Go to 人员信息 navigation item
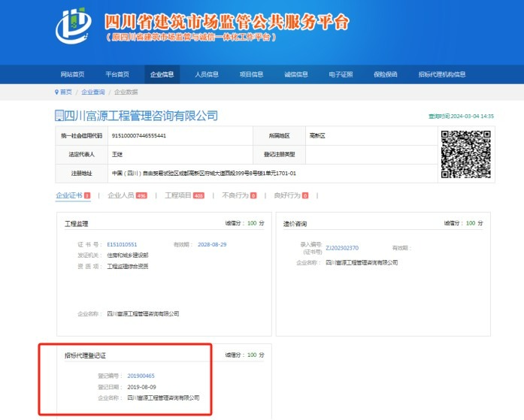This screenshot has width=524, height=420. tap(207, 74)
